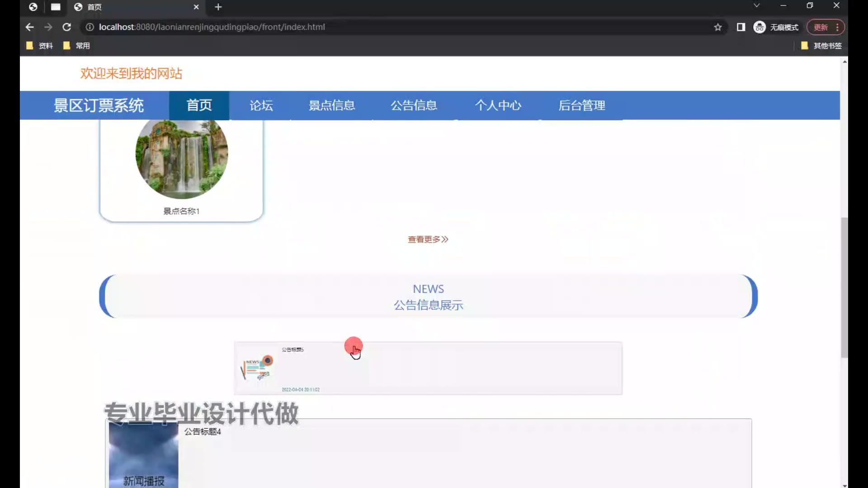Click the vertical page scrollbar thumb

(844, 287)
